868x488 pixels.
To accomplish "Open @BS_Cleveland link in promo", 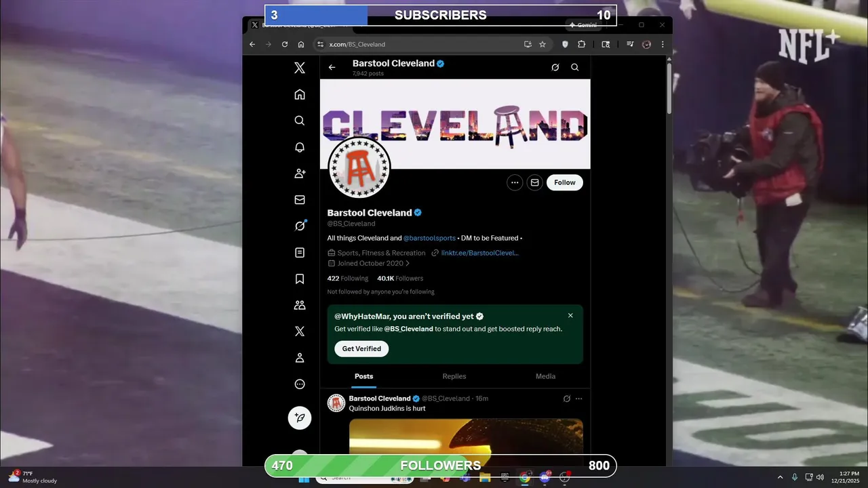I will point(409,329).
